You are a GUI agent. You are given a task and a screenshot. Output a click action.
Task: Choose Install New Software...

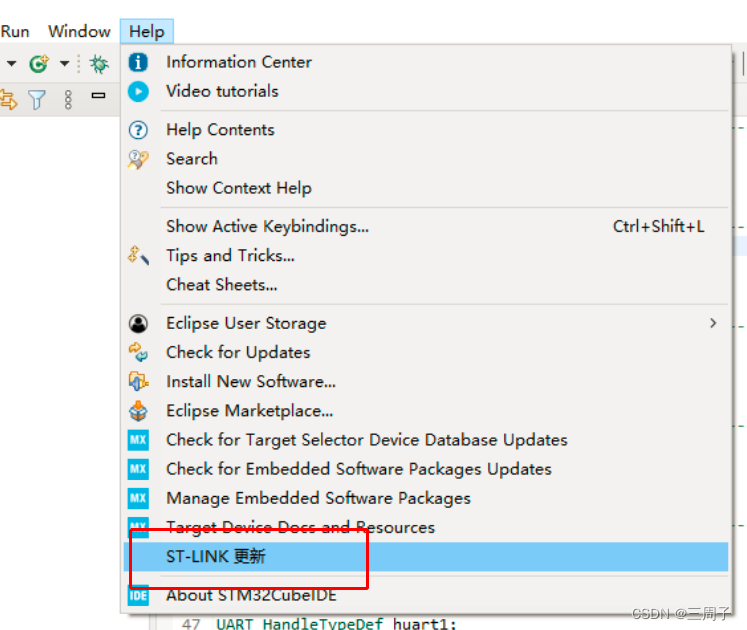click(426, 382)
